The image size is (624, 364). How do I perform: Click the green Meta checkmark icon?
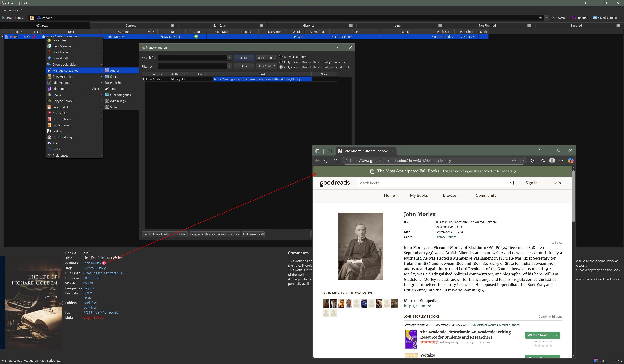point(196,37)
